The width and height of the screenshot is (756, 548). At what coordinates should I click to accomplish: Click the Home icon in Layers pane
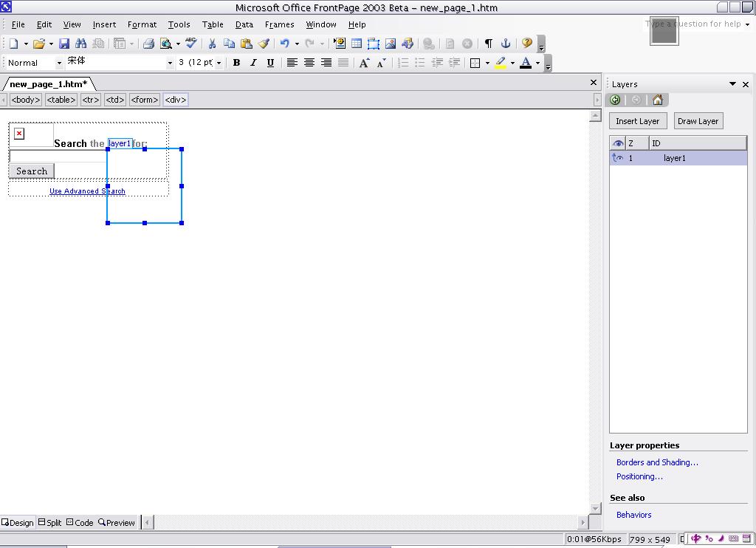(658, 100)
